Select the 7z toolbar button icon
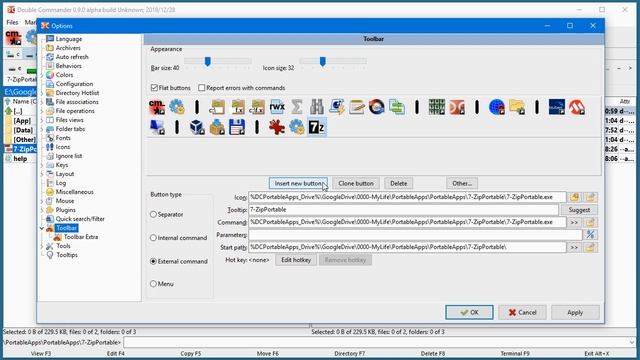 (317, 127)
